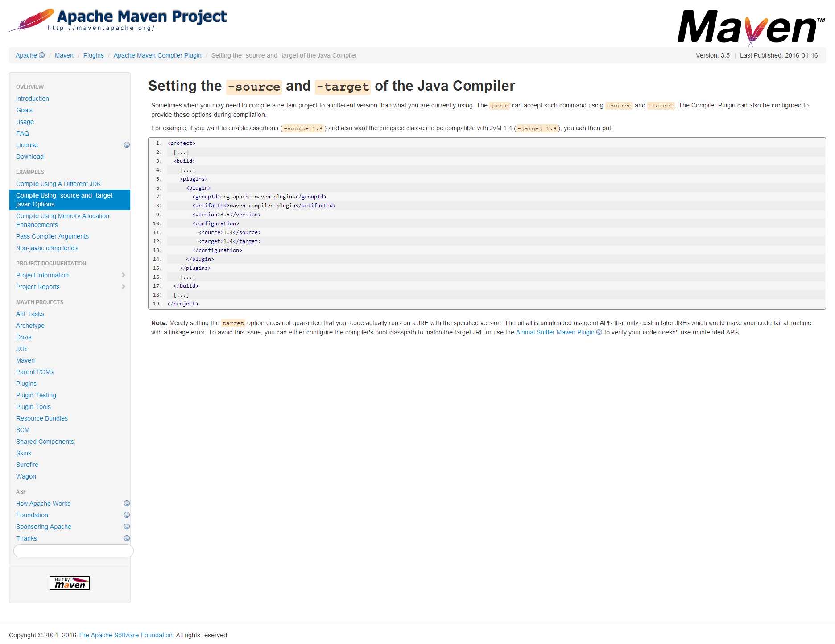The width and height of the screenshot is (835, 644).
Task: Open the SCM project link
Action: (23, 430)
